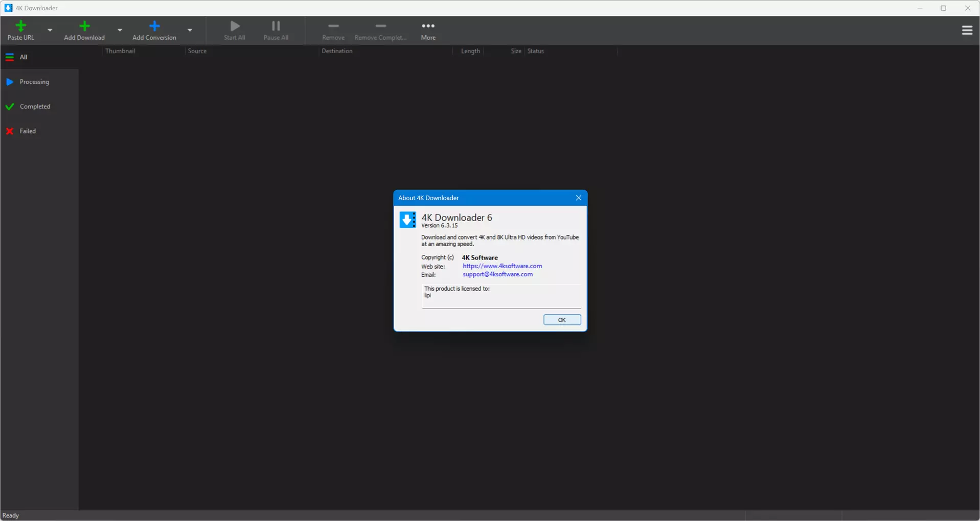The image size is (980, 521).
Task: Close the About 4K Downloader dialog
Action: [578, 198]
